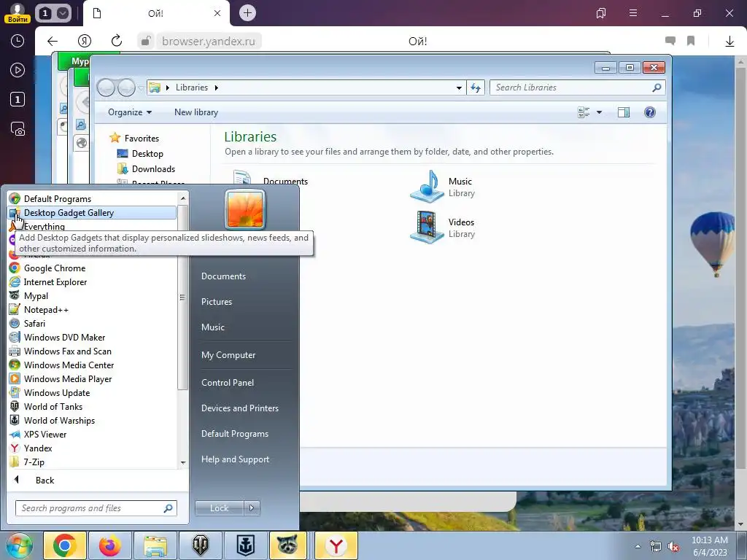The width and height of the screenshot is (747, 560).
Task: Click New library in Explorer toolbar
Action: 196,112
